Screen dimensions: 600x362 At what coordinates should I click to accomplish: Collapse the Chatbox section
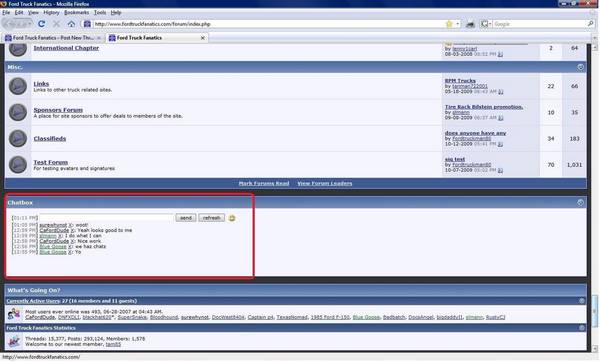pos(580,202)
